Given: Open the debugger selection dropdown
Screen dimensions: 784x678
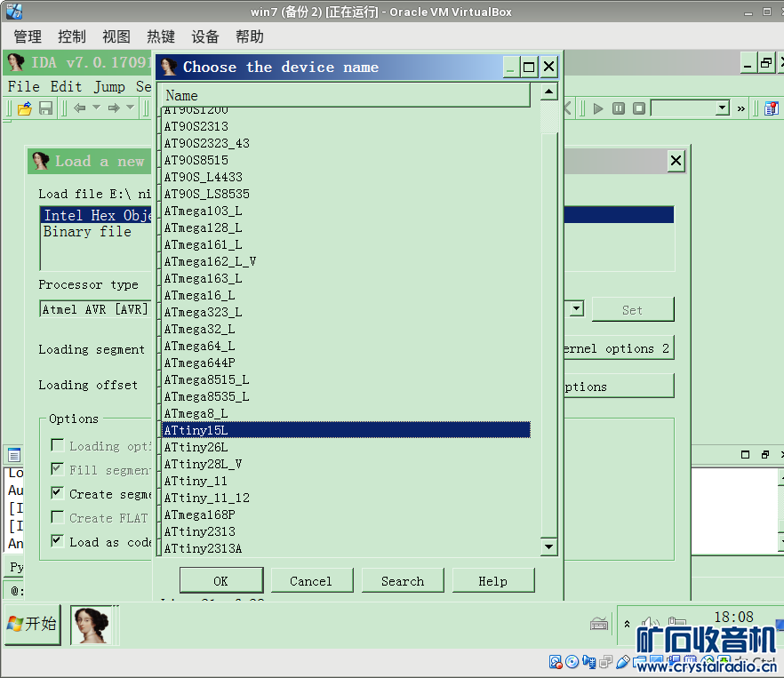Looking at the screenshot, I should pos(721,108).
